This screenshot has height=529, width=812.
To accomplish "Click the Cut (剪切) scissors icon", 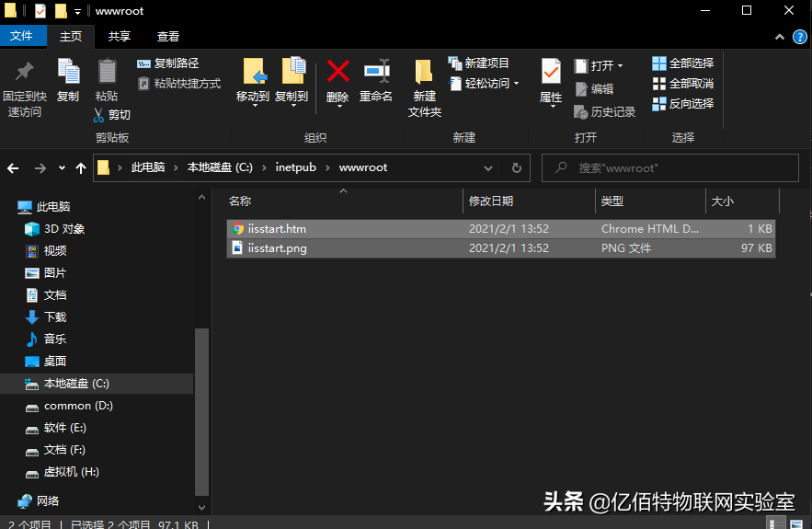I will tap(99, 115).
